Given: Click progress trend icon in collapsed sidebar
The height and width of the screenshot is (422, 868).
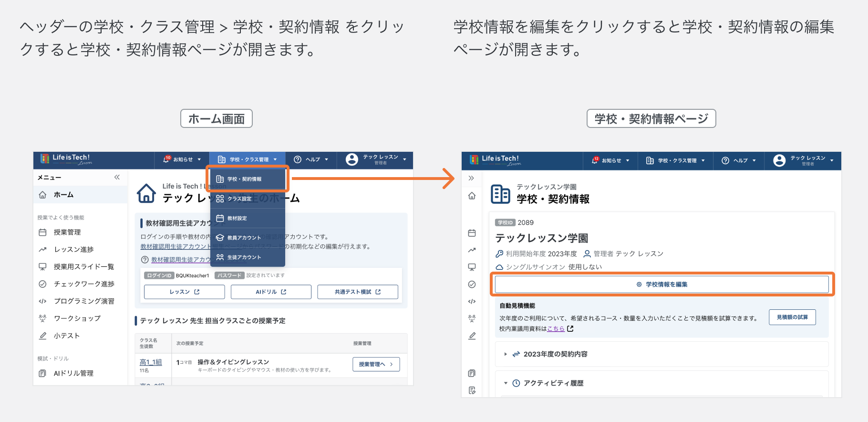Looking at the screenshot, I should pos(472,250).
